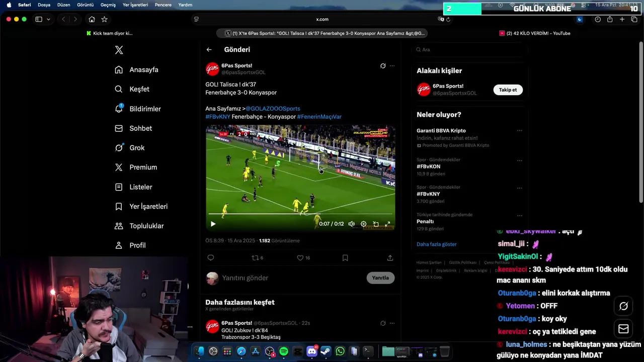Image resolution: width=644 pixels, height=362 pixels.
Task: Open Safari share button
Action: point(610,19)
